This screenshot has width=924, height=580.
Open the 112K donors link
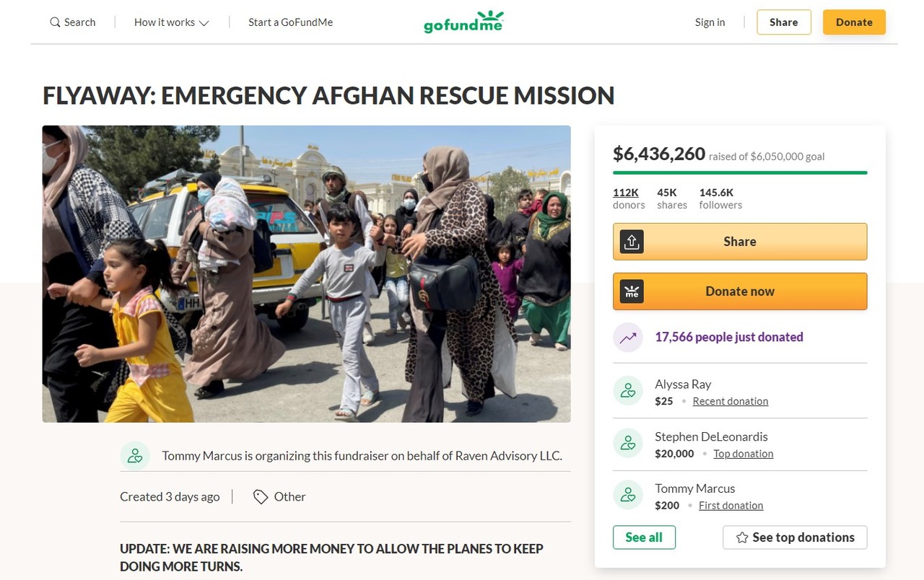point(626,193)
